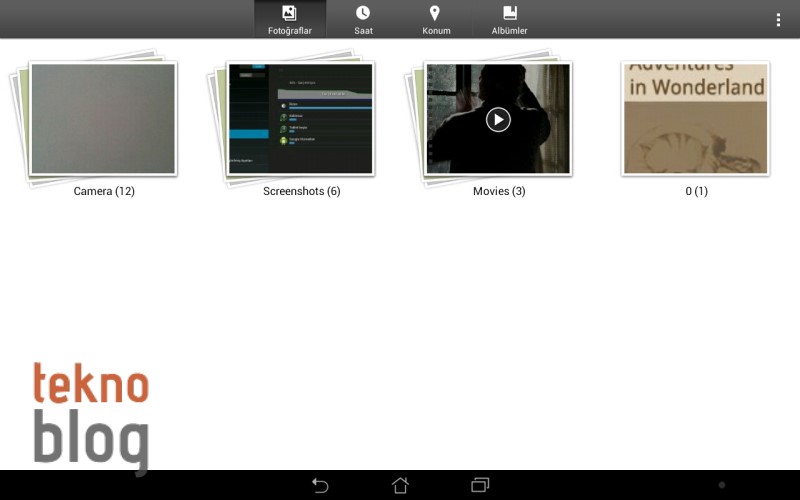Open the three-dot overflow menu
This screenshot has width=800, height=500.
point(778,19)
